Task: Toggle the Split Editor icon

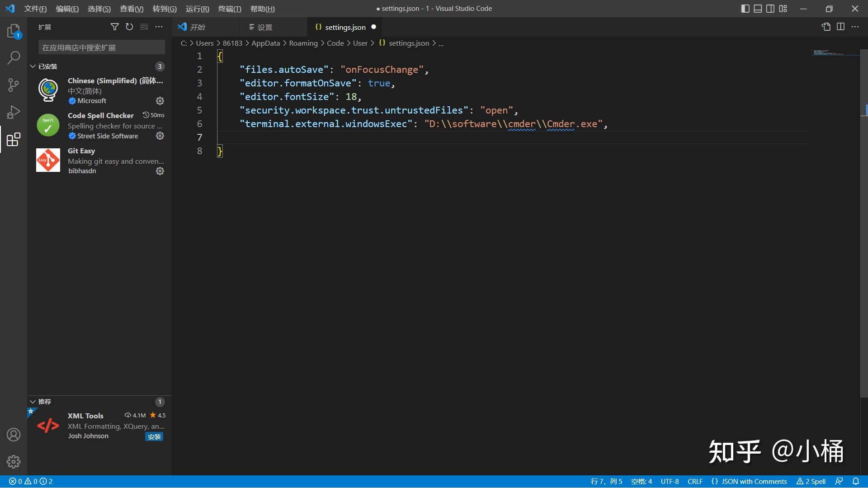Action: coord(841,27)
